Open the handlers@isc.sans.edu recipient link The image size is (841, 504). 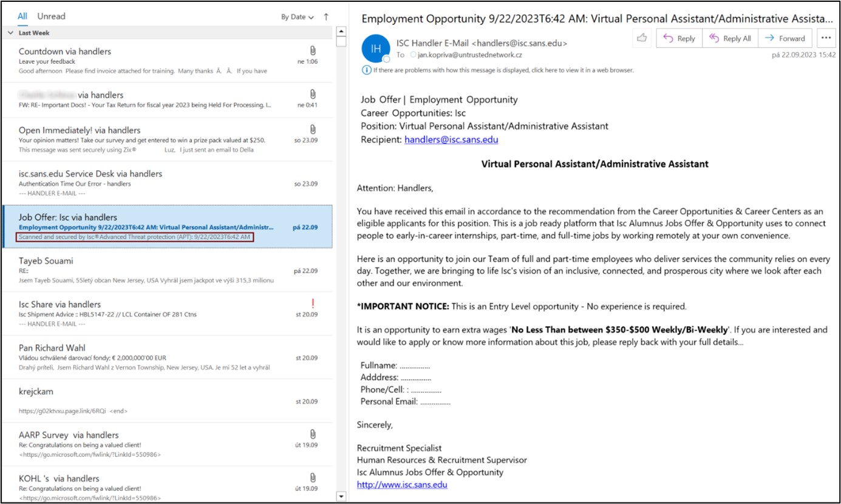tap(451, 140)
